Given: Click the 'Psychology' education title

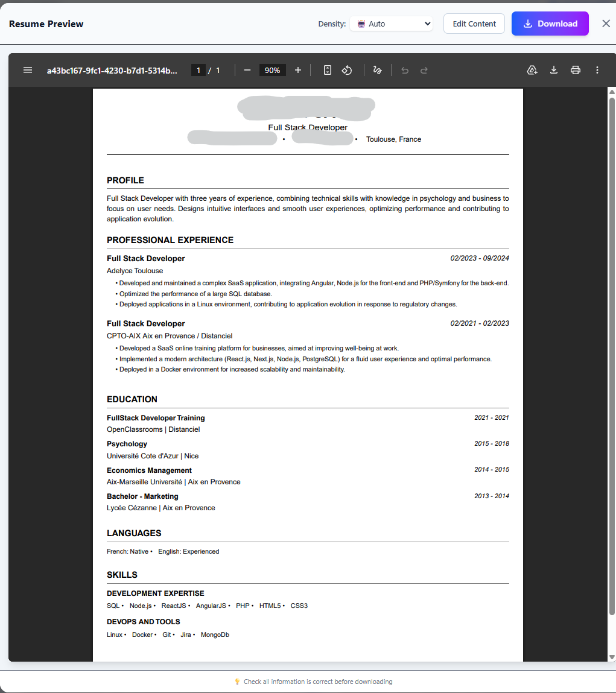Looking at the screenshot, I should (x=127, y=444).
